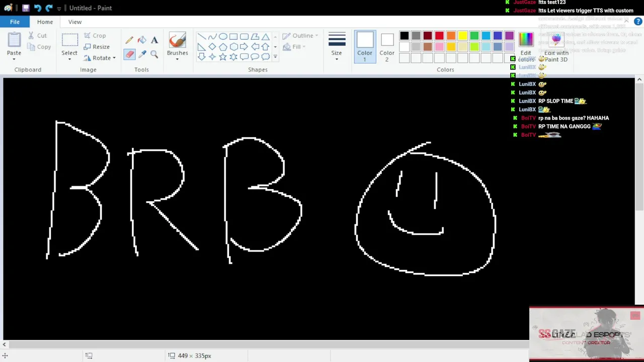Choose the Rectangle shape
This screenshot has width=644, height=362.
coord(233,37)
